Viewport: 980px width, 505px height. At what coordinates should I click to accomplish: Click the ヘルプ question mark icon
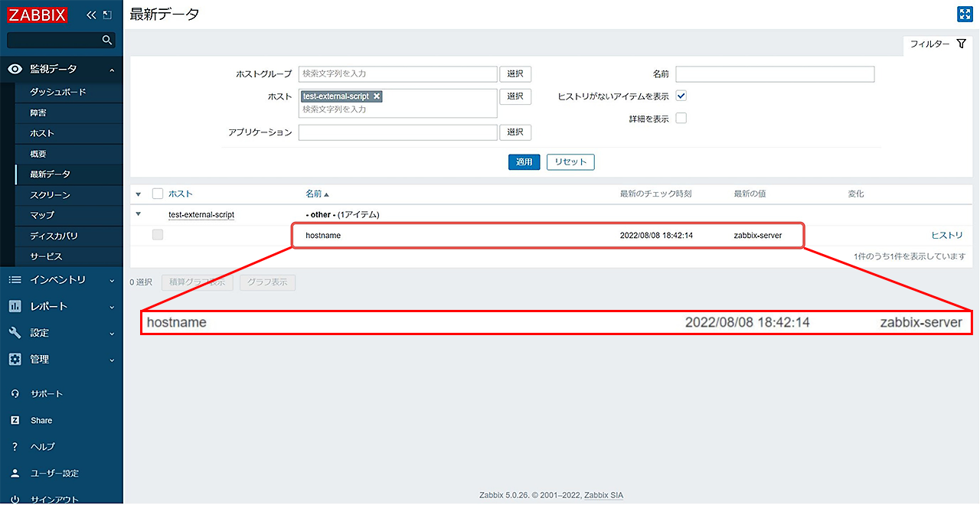(x=17, y=446)
